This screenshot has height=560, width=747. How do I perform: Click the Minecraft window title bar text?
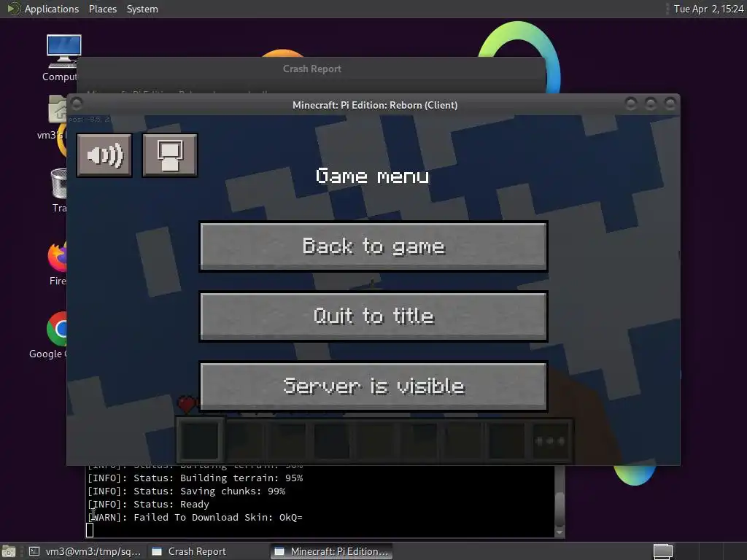(375, 105)
